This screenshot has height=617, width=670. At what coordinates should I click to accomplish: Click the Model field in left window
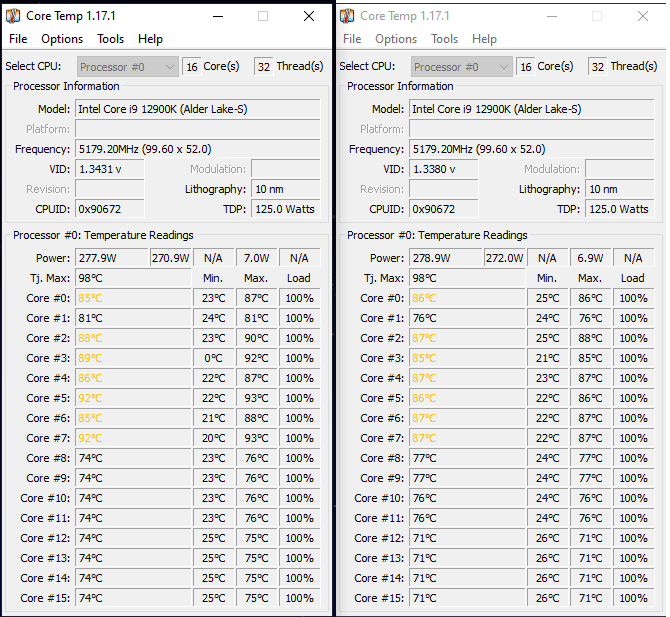pyautogui.click(x=198, y=109)
